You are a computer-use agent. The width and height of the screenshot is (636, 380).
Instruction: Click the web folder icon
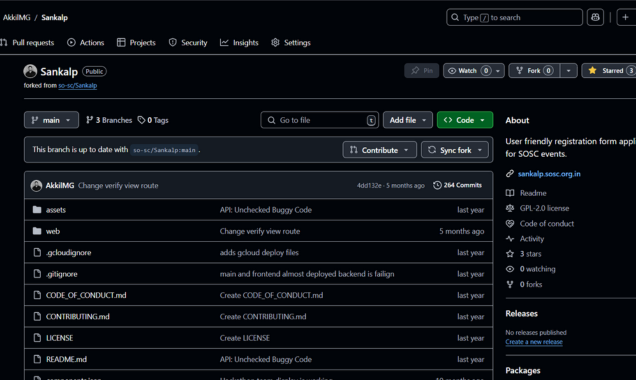point(37,231)
